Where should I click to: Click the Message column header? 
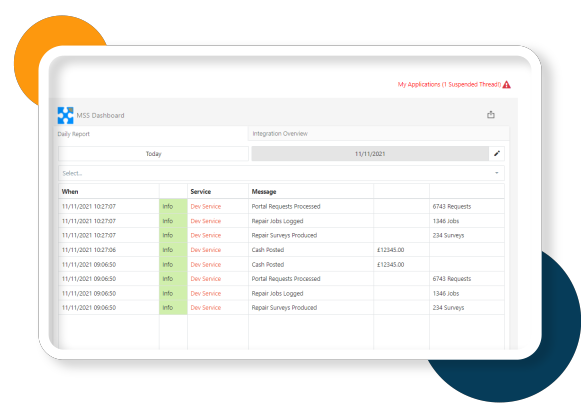(264, 192)
